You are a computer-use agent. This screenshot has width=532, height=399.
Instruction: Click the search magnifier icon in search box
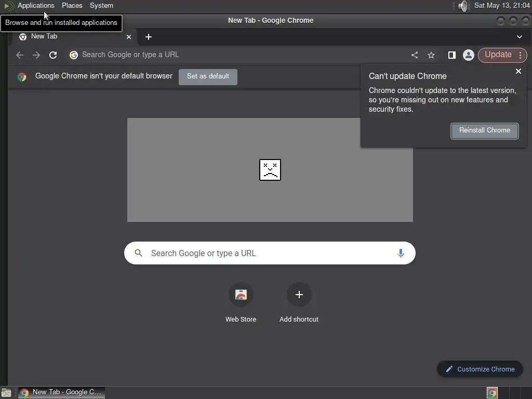[x=138, y=253]
